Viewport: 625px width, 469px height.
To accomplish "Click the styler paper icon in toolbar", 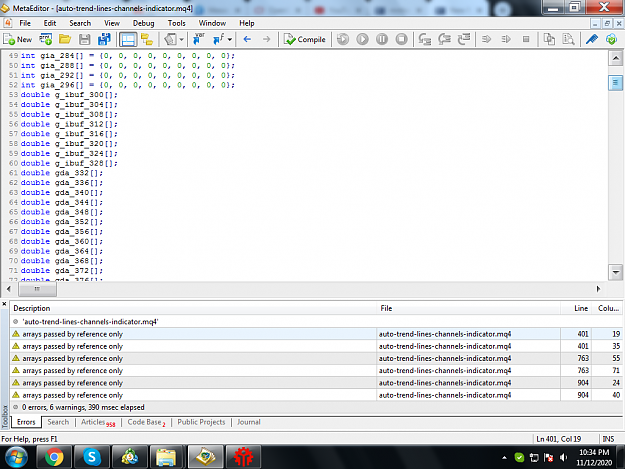I will [x=170, y=39].
